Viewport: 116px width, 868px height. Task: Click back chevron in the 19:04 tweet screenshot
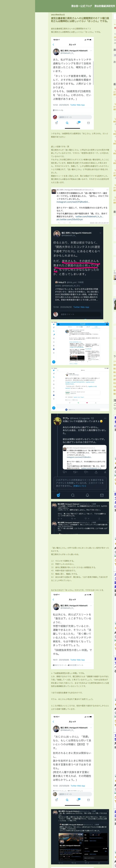(54, 44)
